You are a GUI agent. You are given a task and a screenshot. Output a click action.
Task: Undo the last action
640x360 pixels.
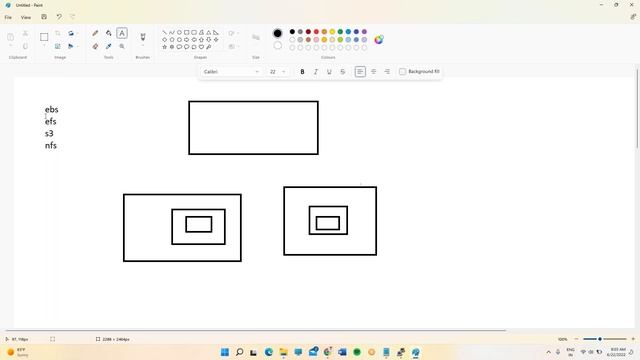(x=59, y=17)
